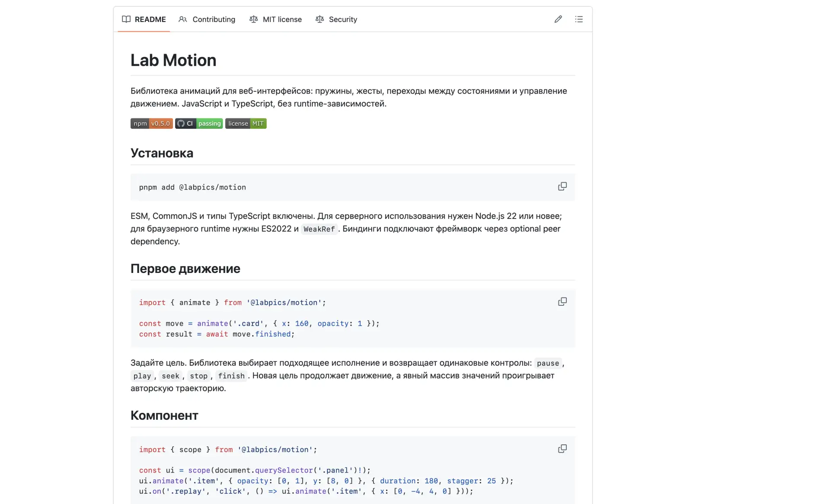Viewport: 830px width, 504px height.
Task: Switch to the README tab
Action: (144, 19)
